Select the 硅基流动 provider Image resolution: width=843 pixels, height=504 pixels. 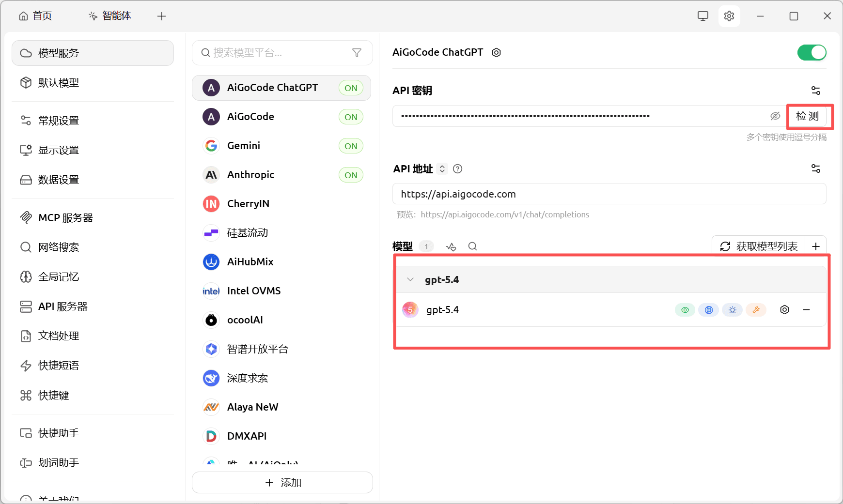pos(281,233)
